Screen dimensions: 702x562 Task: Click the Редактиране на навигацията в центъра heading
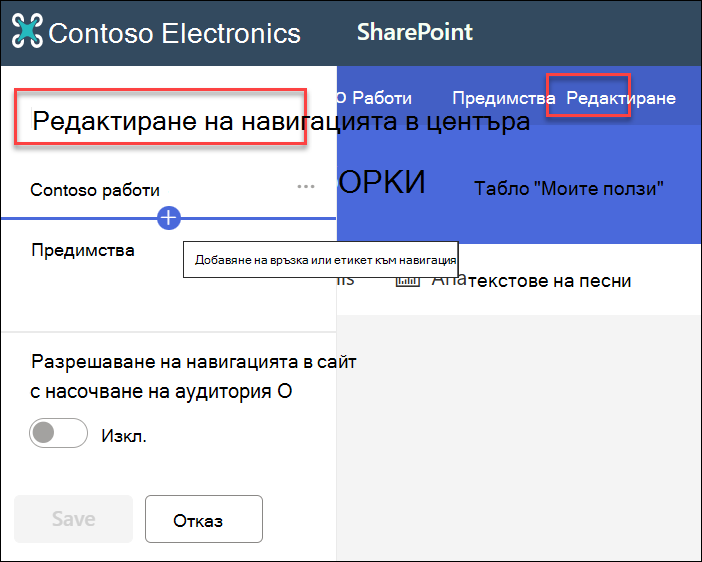pos(281,120)
